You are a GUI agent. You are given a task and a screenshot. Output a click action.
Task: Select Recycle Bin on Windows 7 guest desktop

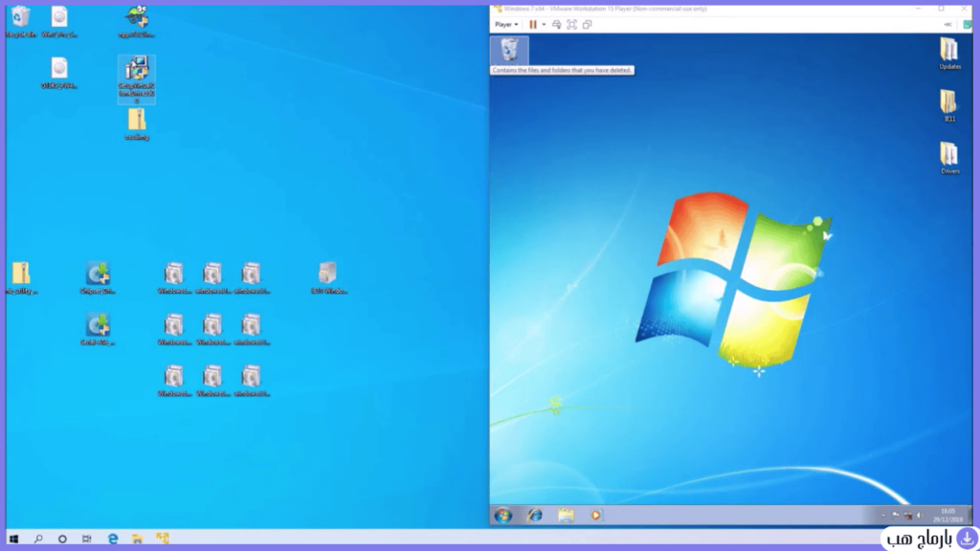pyautogui.click(x=509, y=50)
